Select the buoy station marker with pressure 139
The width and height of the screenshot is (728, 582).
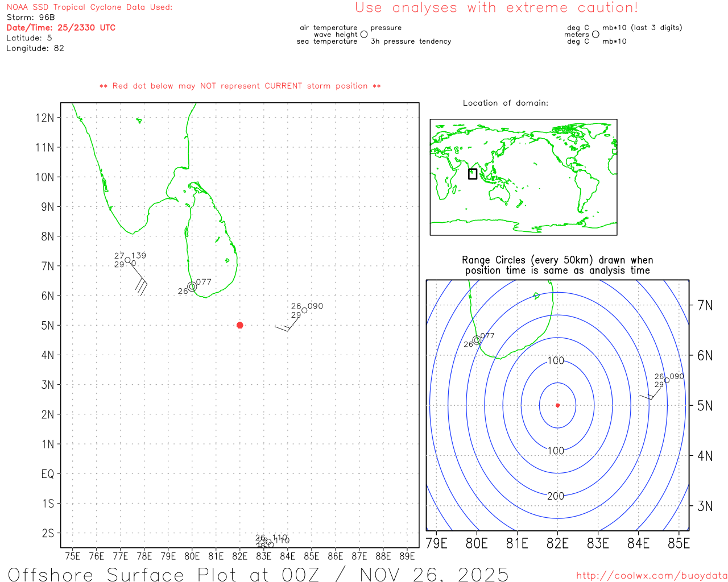click(x=127, y=260)
